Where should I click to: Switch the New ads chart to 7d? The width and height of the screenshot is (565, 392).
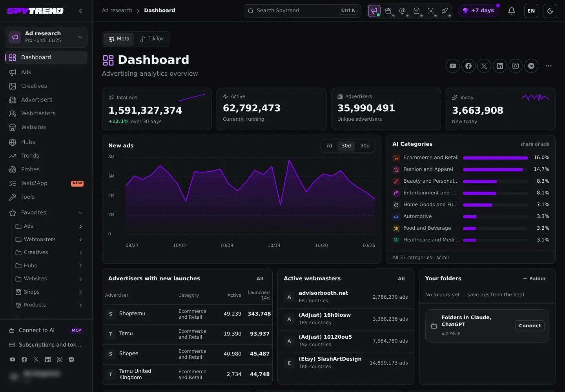point(329,146)
